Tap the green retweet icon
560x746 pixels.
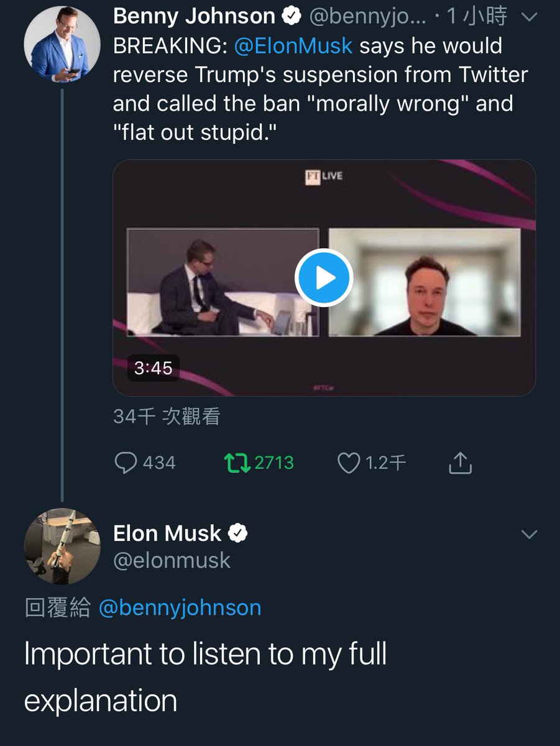click(x=237, y=463)
